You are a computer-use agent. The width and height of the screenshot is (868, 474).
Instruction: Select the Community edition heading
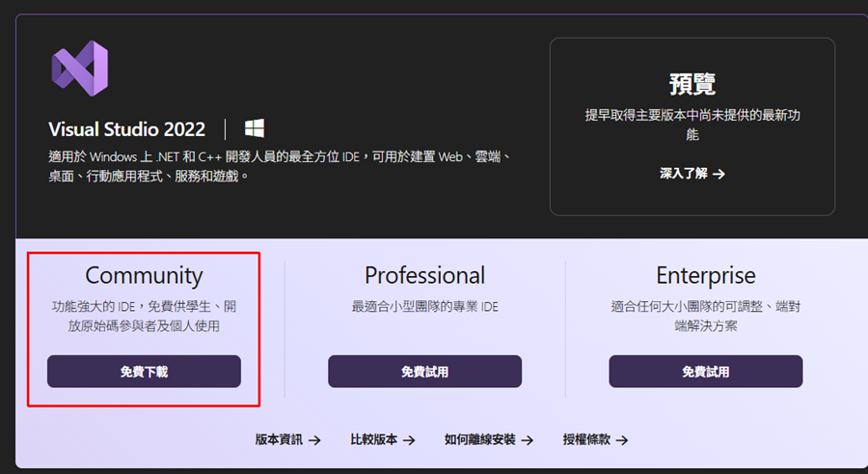pyautogui.click(x=144, y=275)
